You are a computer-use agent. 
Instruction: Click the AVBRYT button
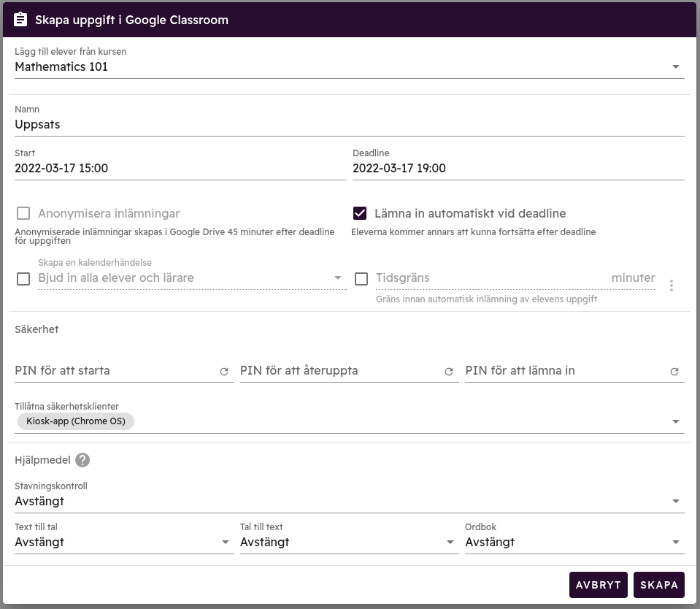(599, 585)
